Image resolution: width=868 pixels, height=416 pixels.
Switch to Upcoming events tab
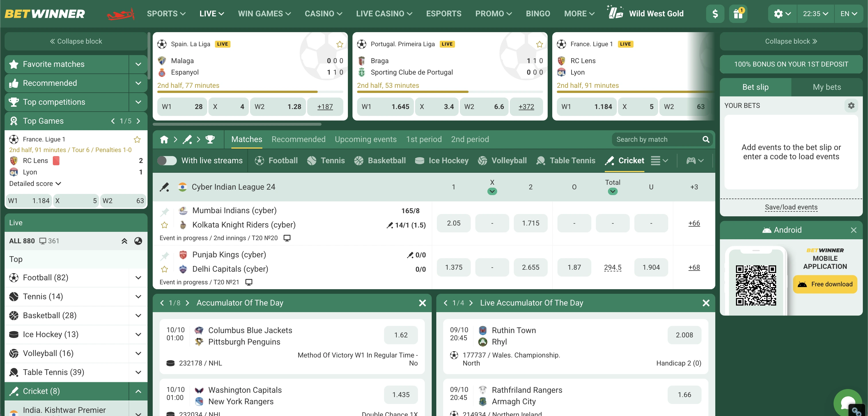(366, 139)
